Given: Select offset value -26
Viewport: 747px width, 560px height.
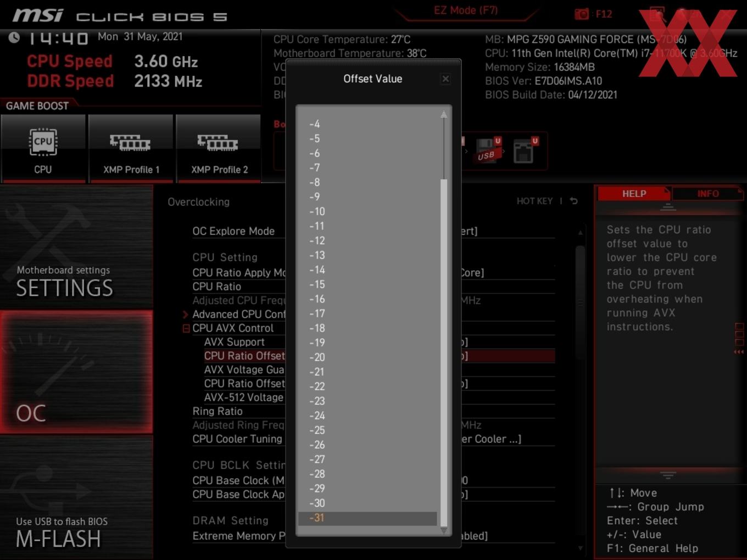Looking at the screenshot, I should pyautogui.click(x=367, y=445).
